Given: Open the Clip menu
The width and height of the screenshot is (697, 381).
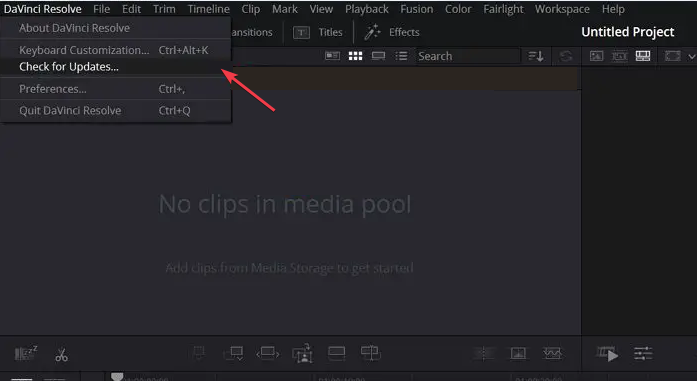Looking at the screenshot, I should (251, 9).
